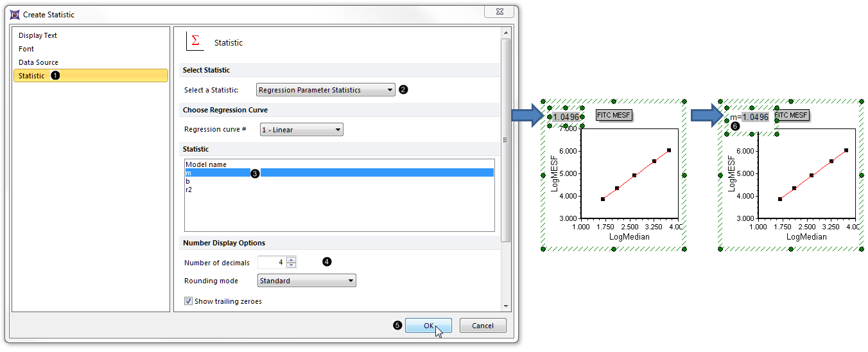The image size is (868, 352).
Task: Select the Statistic category
Action: 32,76
